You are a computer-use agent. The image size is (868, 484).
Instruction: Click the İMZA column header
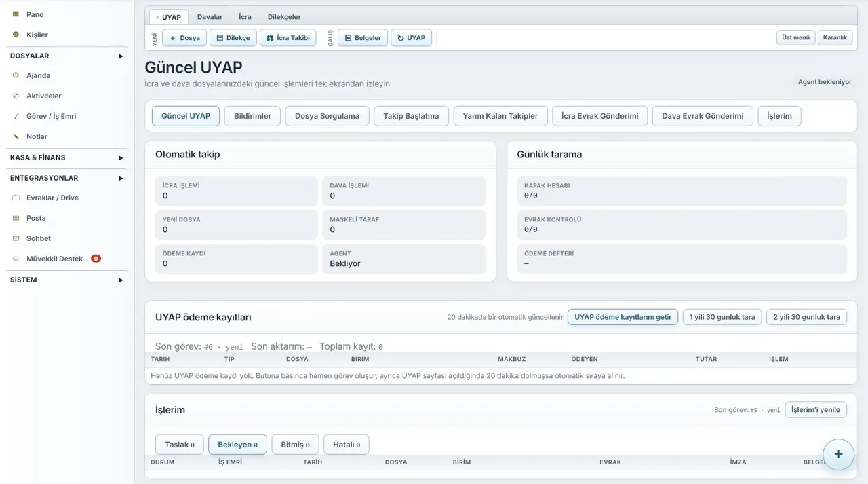point(738,462)
